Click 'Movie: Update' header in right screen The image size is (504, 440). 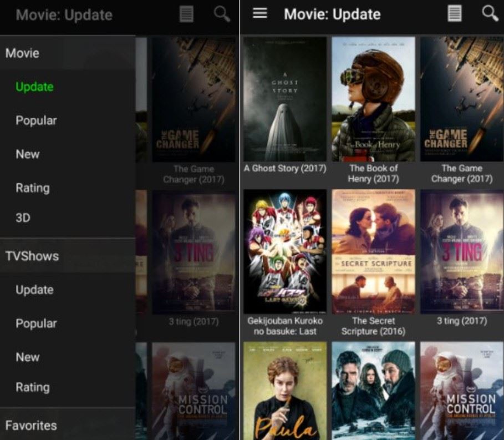tap(332, 14)
